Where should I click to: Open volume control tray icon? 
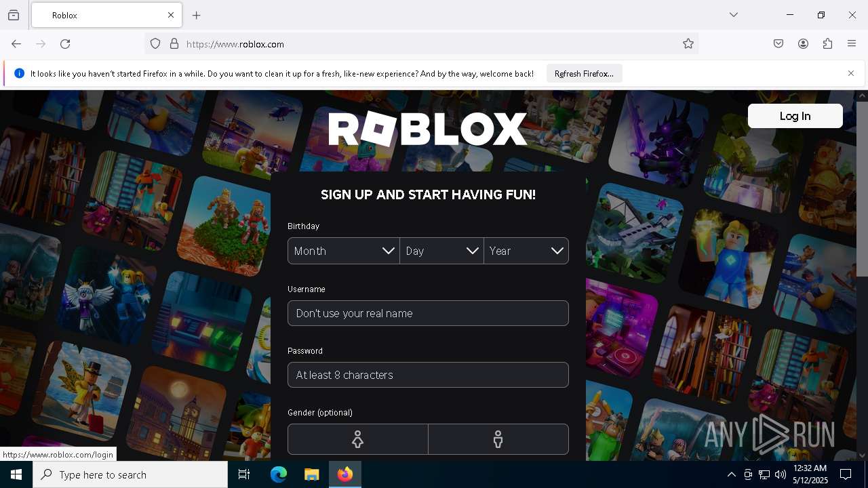(x=781, y=474)
